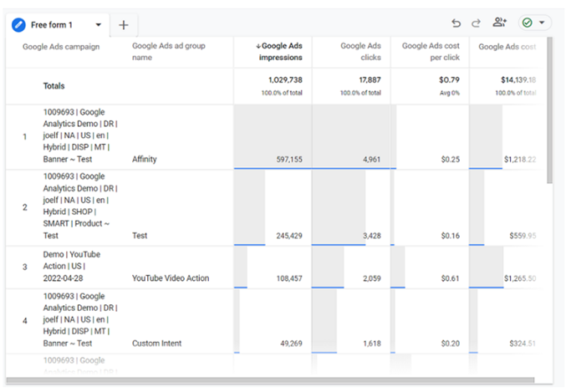Select the Affinity ad group cell
This screenshot has width=566, height=392.
pyautogui.click(x=145, y=159)
